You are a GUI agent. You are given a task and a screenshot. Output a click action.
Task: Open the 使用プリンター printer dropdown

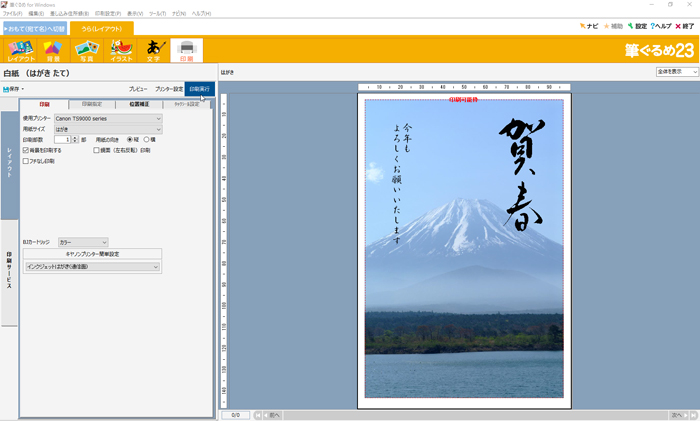pos(108,118)
